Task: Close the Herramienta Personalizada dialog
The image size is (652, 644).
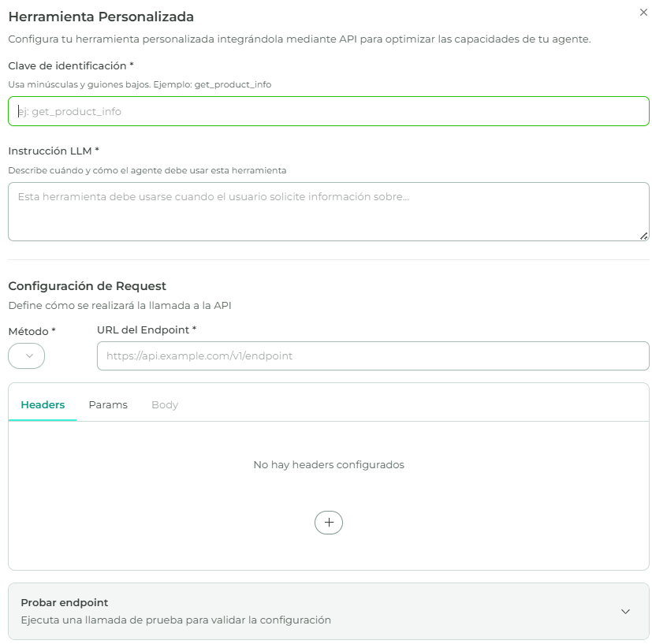Action: click(645, 12)
